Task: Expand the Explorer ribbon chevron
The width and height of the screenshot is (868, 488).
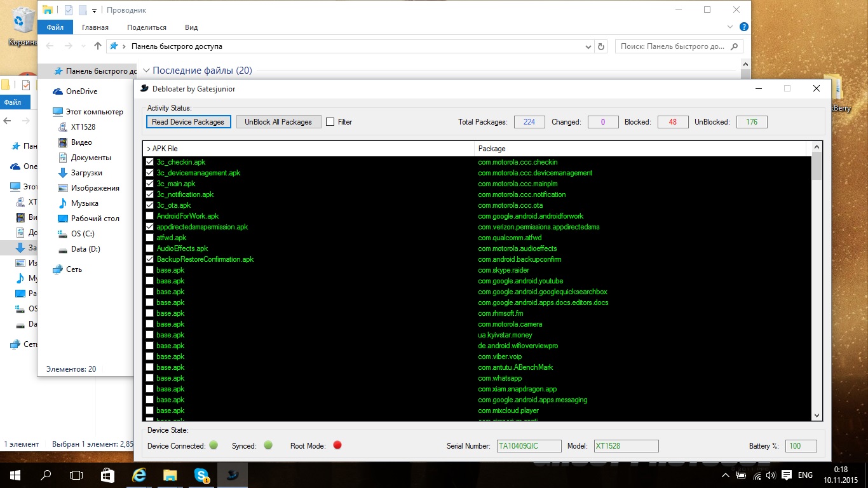Action: click(x=730, y=27)
